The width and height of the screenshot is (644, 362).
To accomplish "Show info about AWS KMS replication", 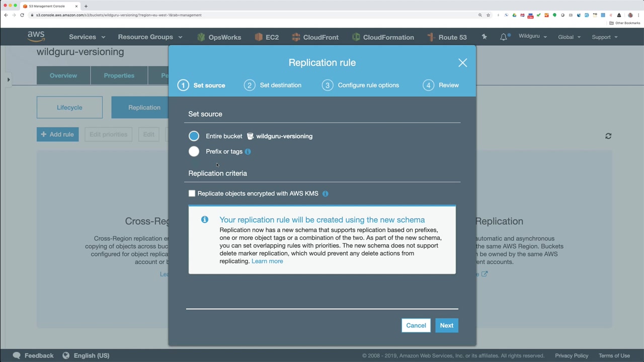I will tap(325, 194).
